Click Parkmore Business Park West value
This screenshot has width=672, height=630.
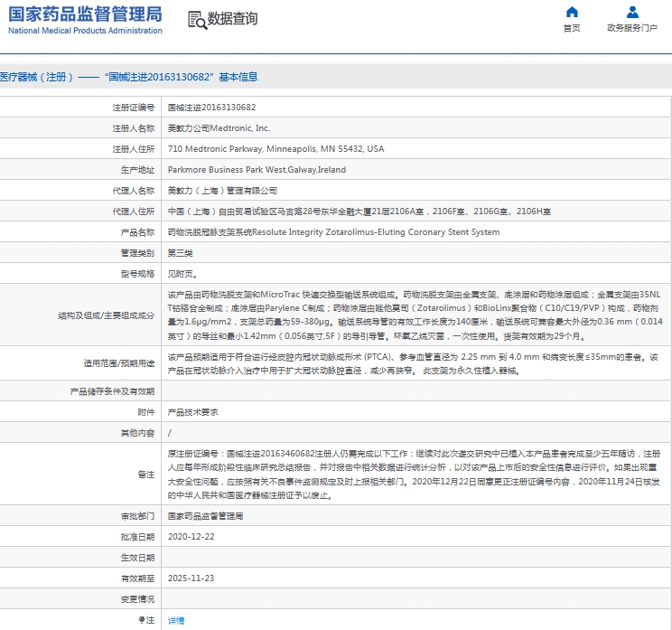click(257, 169)
